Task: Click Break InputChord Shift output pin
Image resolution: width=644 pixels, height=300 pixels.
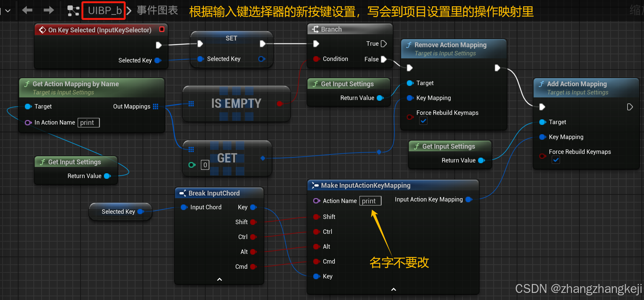Action: (254, 222)
